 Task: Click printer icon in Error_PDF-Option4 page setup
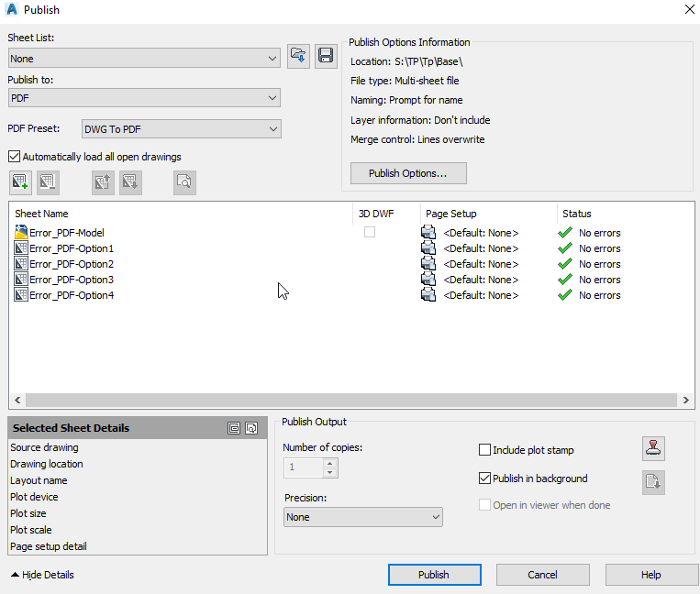pos(428,295)
